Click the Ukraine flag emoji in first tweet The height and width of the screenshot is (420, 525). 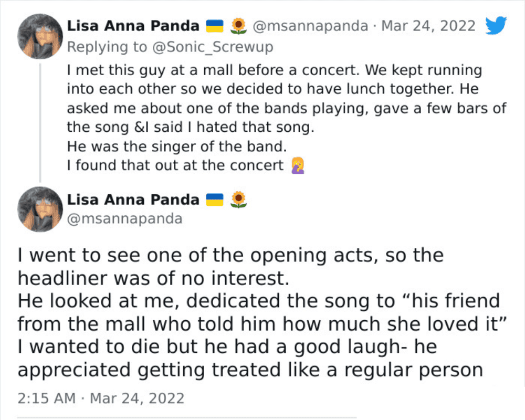215,26
